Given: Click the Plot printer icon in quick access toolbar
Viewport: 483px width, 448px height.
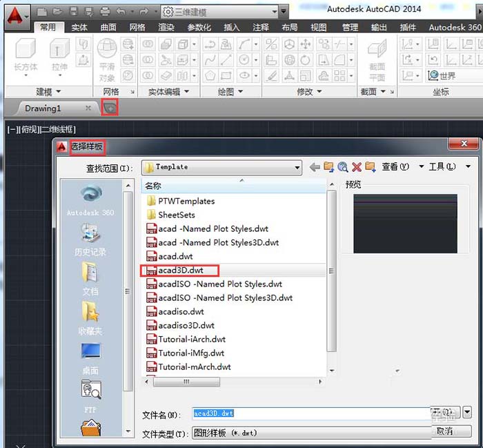Looking at the screenshot, I should pos(105,12).
